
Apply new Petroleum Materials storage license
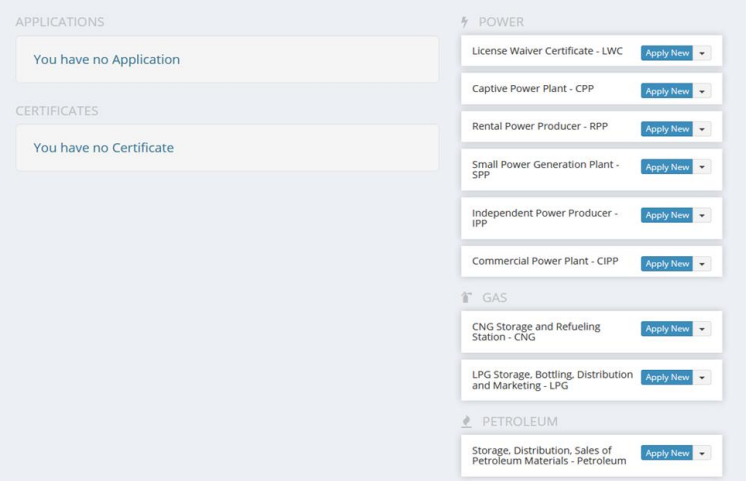[x=667, y=453]
